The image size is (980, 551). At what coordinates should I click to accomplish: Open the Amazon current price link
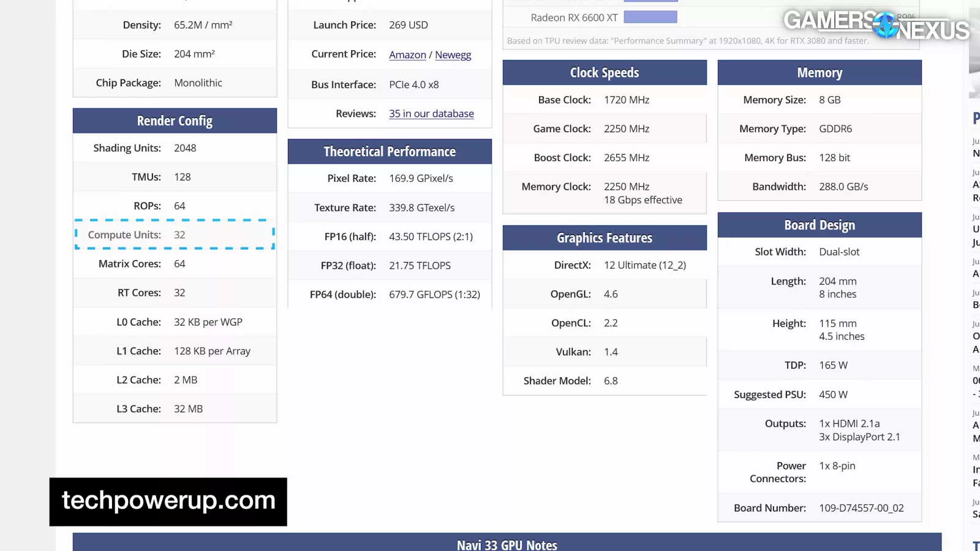click(x=407, y=54)
